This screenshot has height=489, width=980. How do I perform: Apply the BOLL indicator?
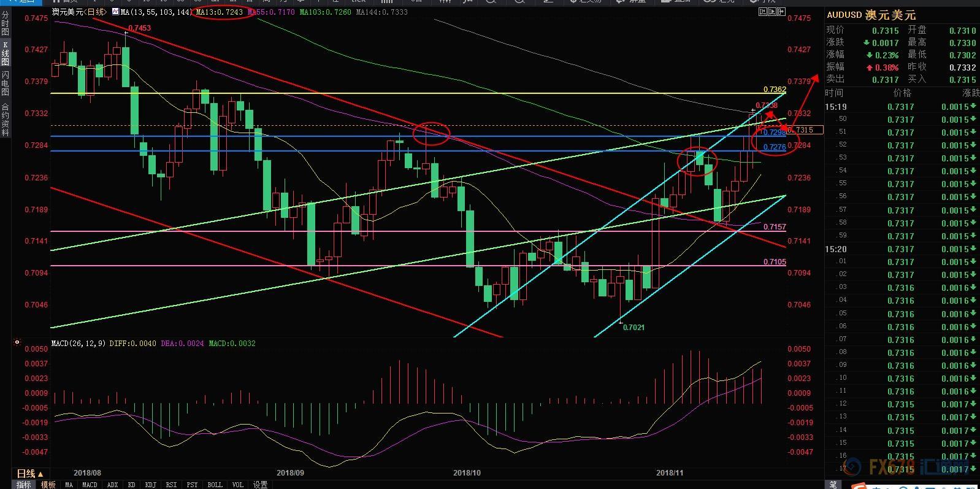tap(215, 485)
